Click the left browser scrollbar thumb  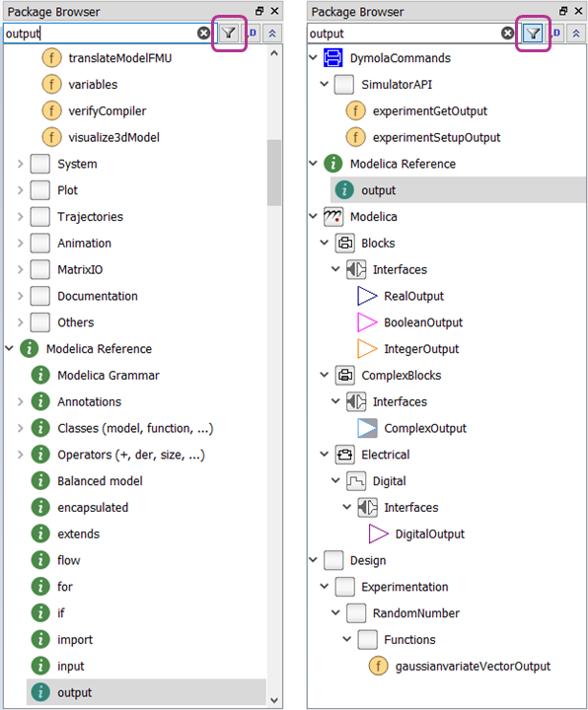coord(273,173)
